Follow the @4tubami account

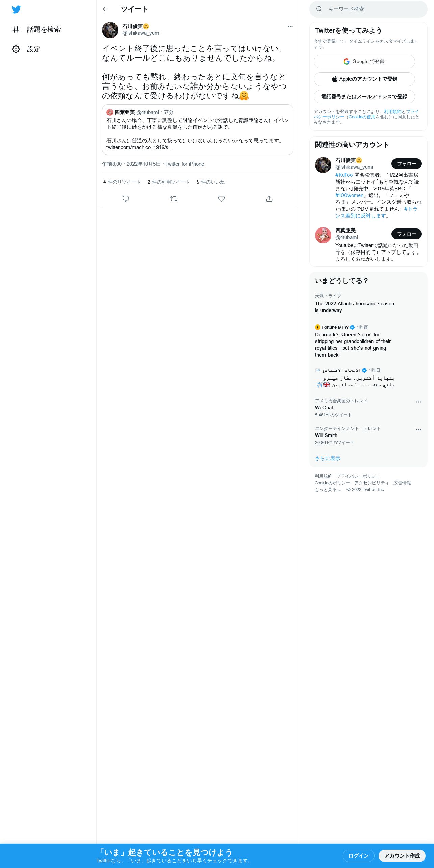click(407, 234)
